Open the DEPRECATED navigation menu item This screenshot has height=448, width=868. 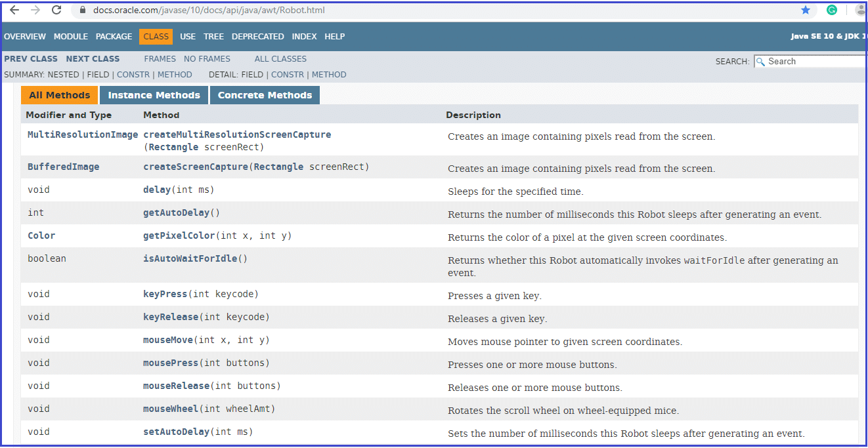[257, 36]
